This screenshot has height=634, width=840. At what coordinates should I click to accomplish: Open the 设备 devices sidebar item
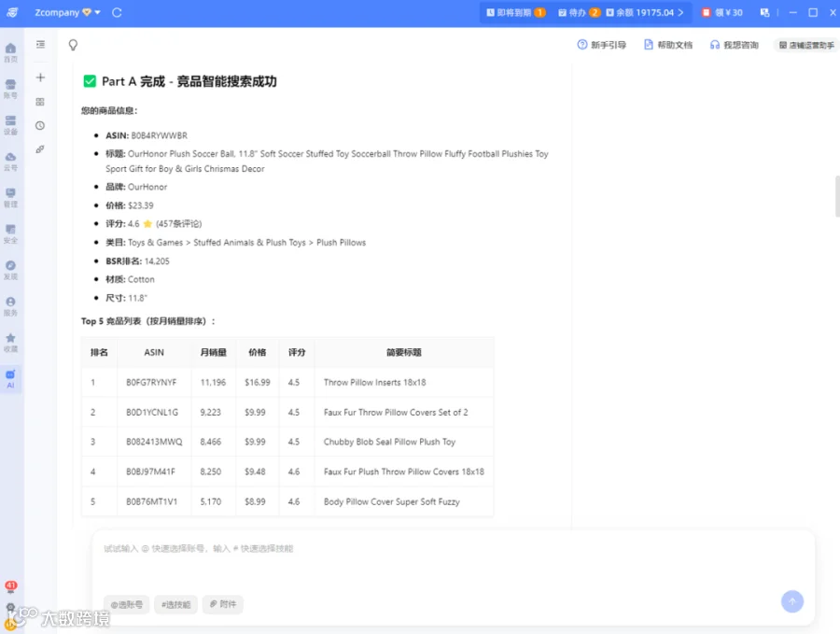point(10,125)
